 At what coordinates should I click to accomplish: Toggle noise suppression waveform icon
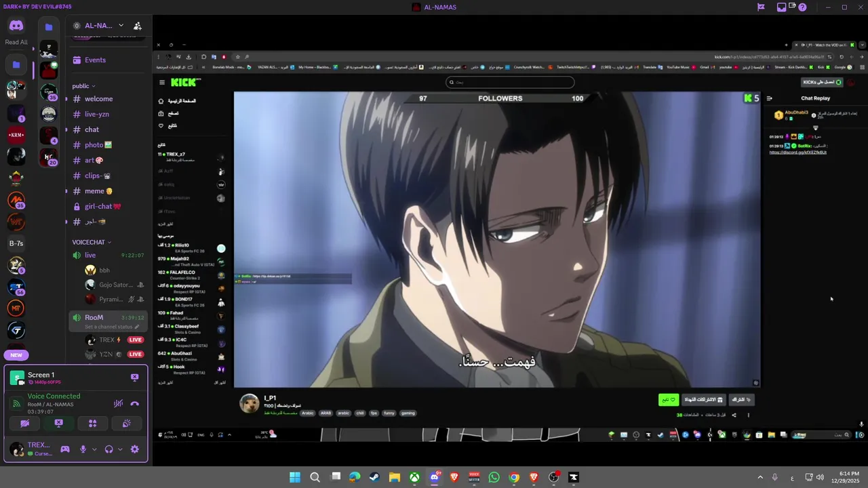point(118,404)
